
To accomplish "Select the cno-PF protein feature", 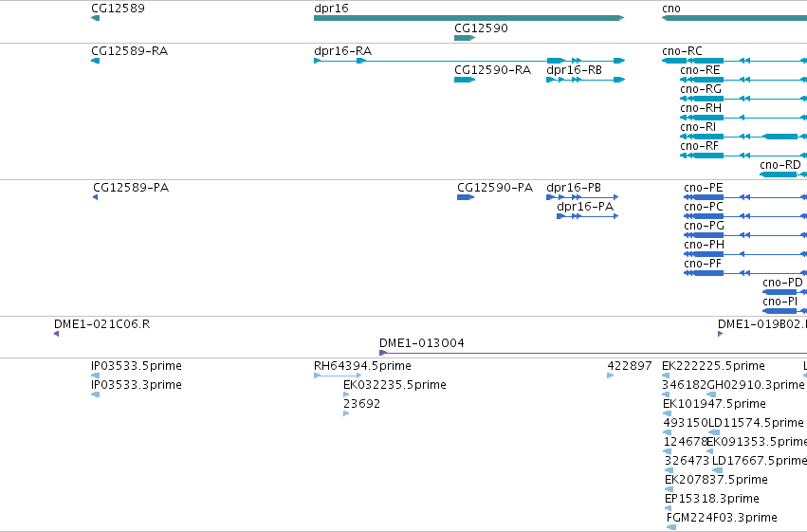I will 745,273.
